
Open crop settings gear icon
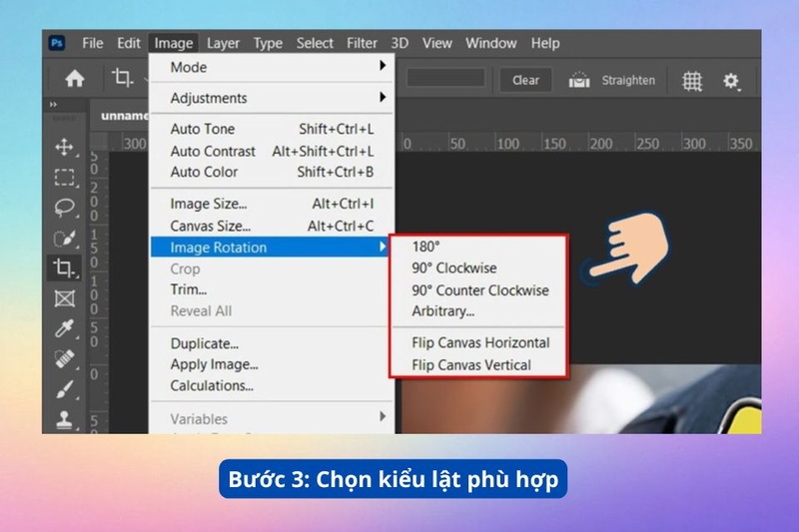[x=731, y=81]
